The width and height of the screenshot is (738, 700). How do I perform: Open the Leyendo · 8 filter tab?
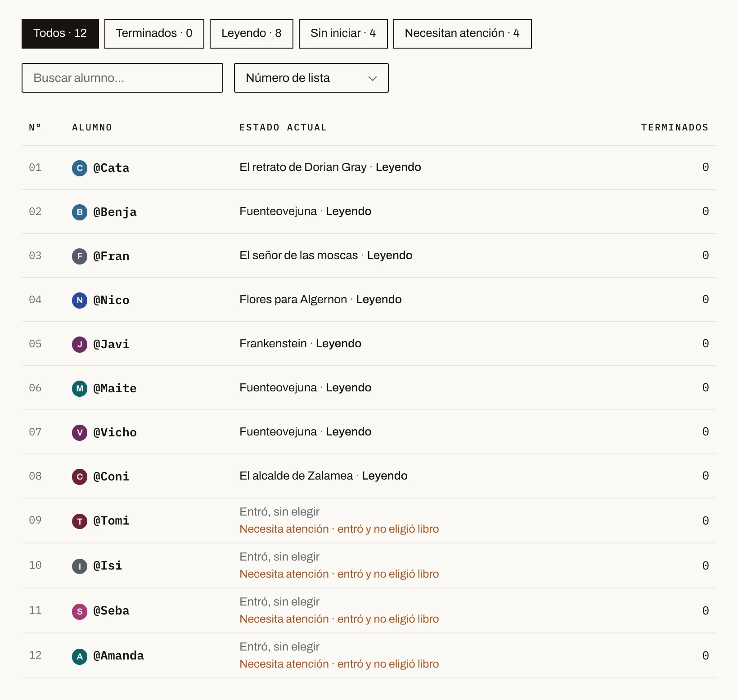click(252, 34)
